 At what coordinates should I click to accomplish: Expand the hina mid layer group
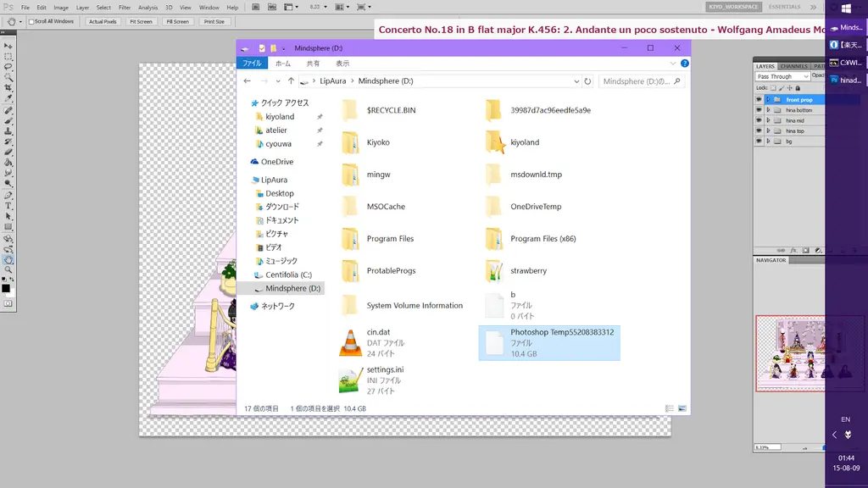(768, 120)
